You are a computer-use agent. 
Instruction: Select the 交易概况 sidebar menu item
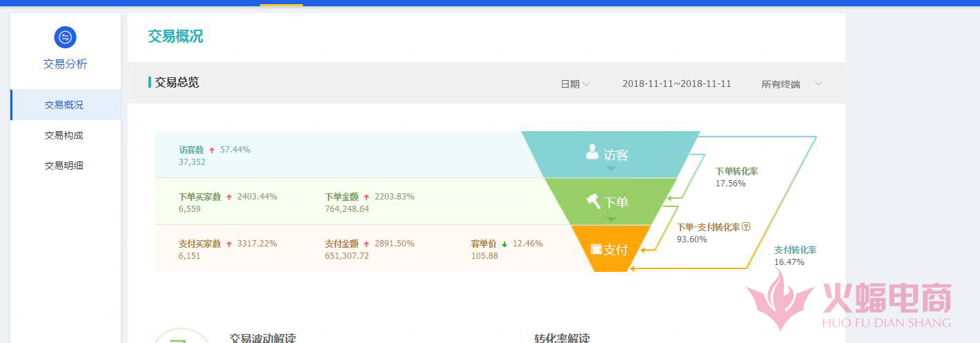coord(64,105)
